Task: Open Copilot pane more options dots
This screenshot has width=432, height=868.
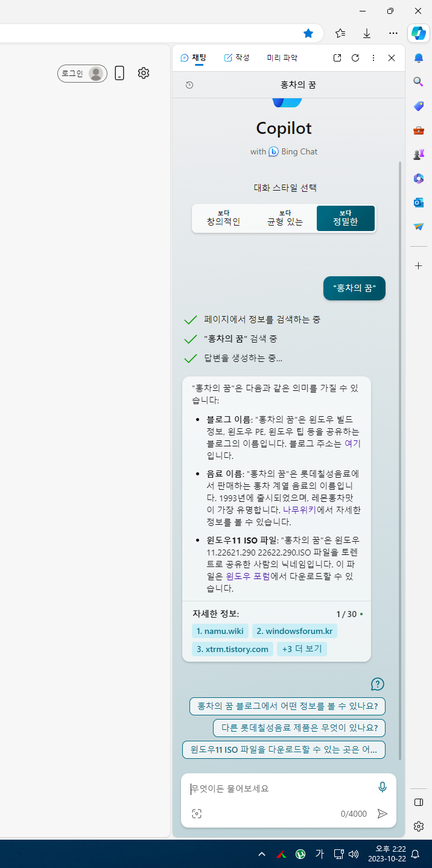Action: coord(373,58)
